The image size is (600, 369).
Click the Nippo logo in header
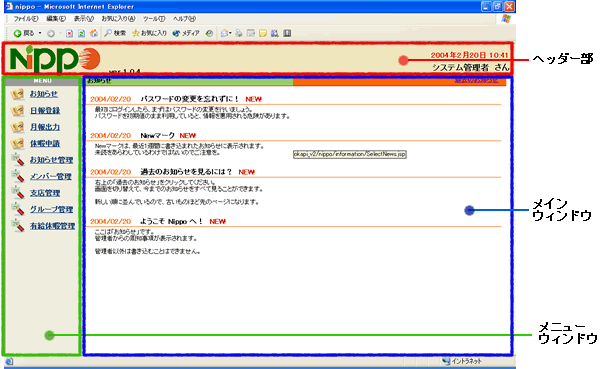coord(55,59)
